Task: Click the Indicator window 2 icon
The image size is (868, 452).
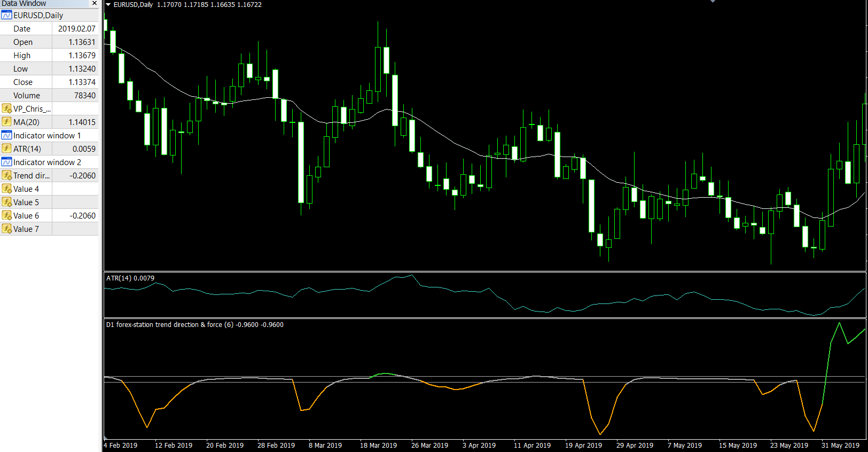Action: pyautogui.click(x=6, y=162)
